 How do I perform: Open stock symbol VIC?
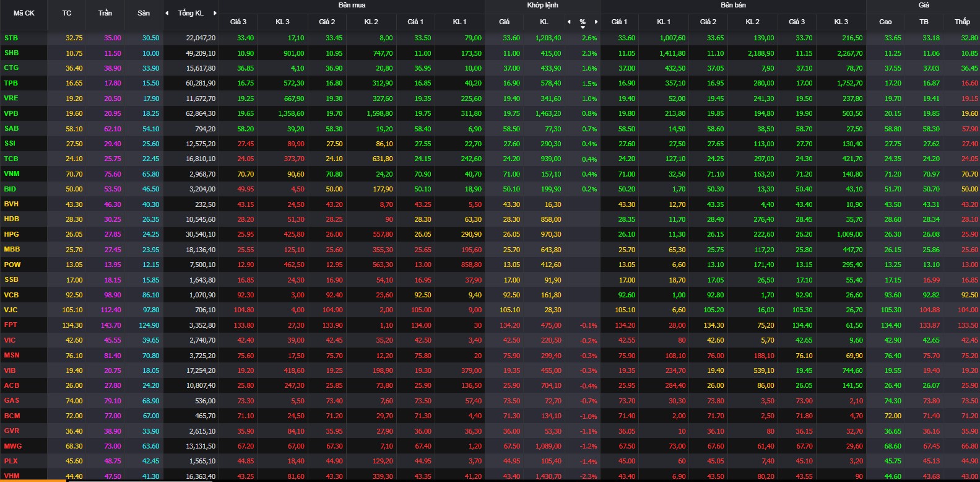[x=10, y=340]
